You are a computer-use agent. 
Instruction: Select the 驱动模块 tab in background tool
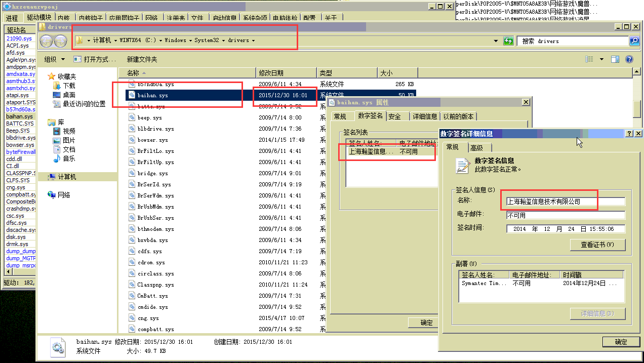pos(39,17)
